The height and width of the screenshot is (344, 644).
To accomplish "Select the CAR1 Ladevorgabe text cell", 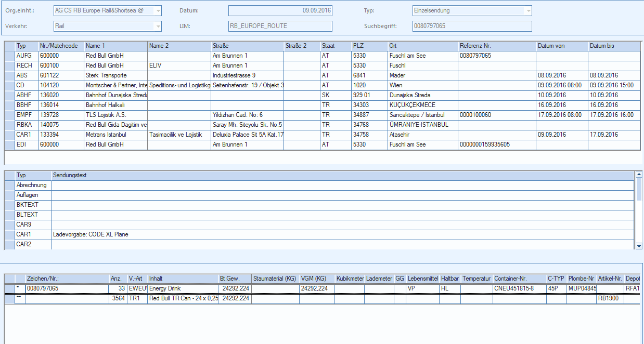I will click(x=343, y=234).
